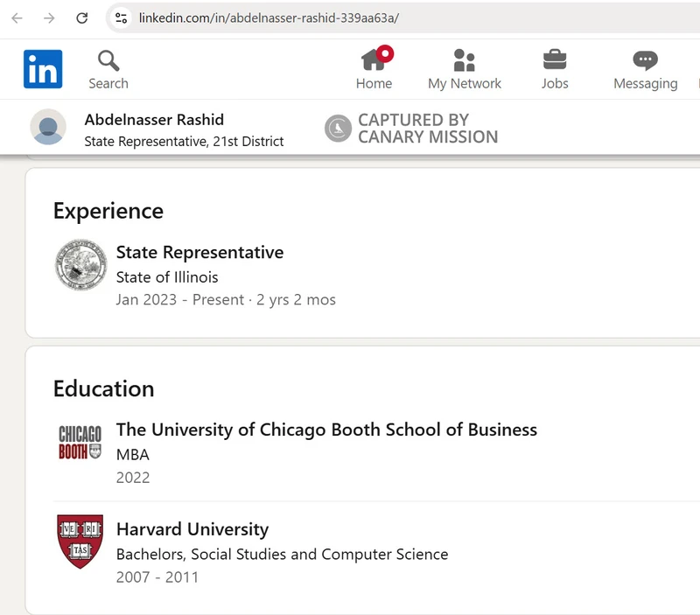The height and width of the screenshot is (615, 700).
Task: Reload the page with refresh icon
Action: pos(82,17)
